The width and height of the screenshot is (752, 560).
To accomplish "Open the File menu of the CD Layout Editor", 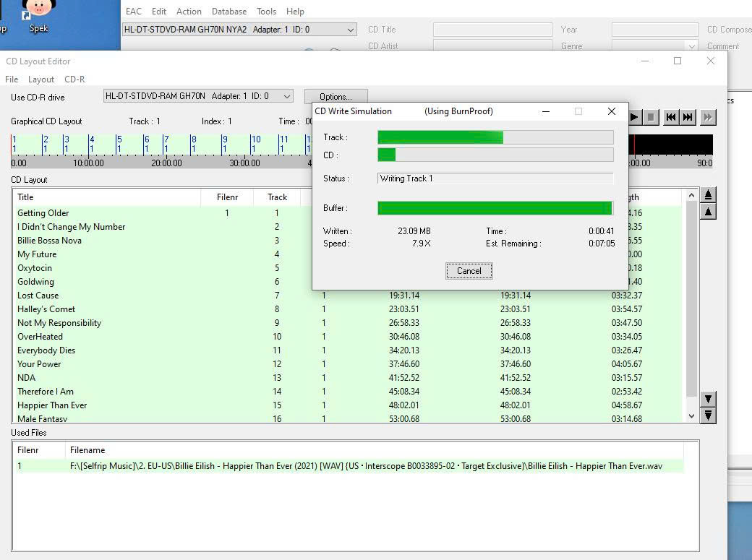I will (12, 79).
